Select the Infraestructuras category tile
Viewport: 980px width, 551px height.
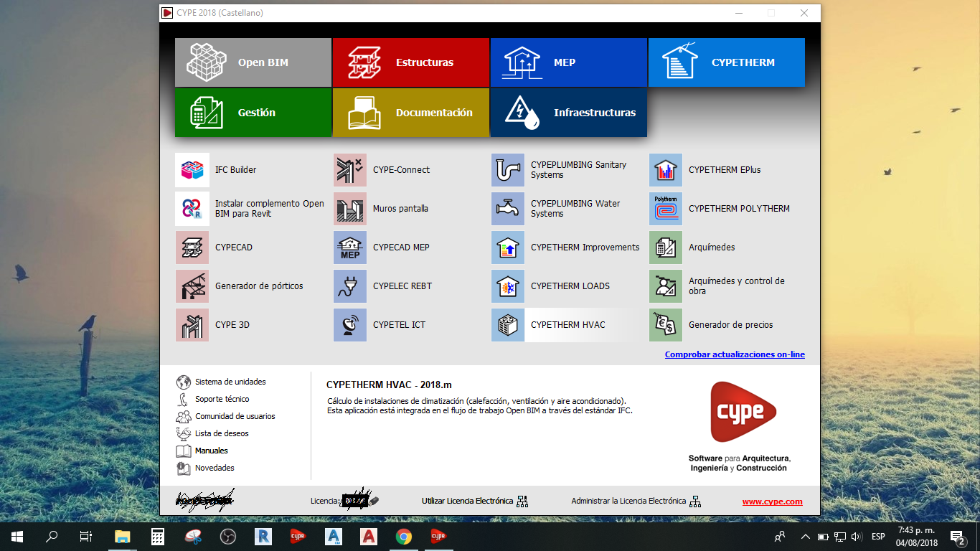pos(569,113)
